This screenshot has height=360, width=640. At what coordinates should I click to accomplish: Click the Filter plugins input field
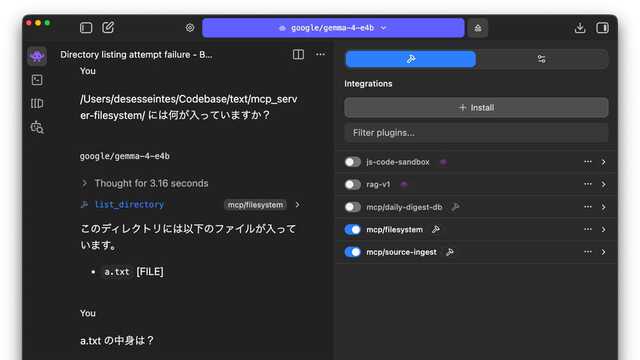tap(476, 133)
